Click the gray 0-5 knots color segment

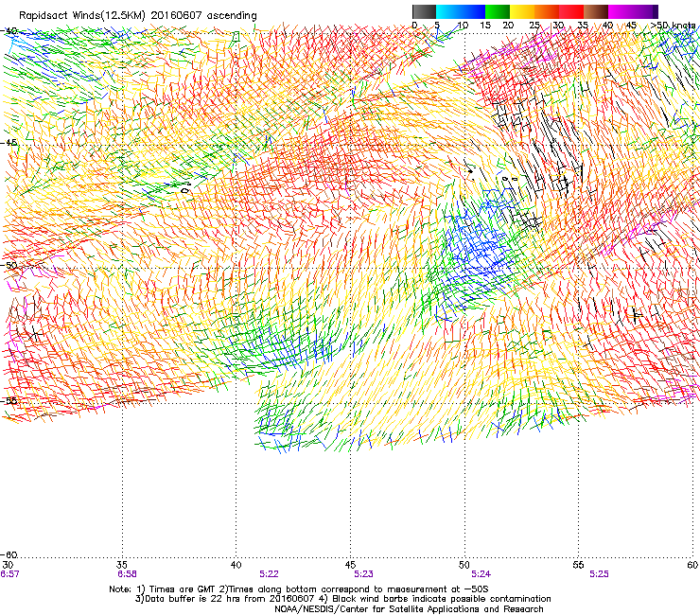coord(424,11)
